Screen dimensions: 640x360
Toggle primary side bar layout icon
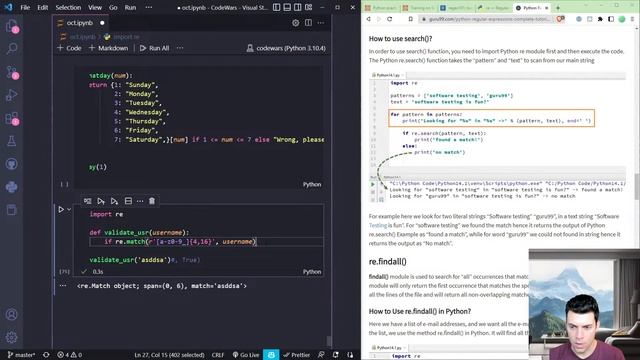(277, 7)
